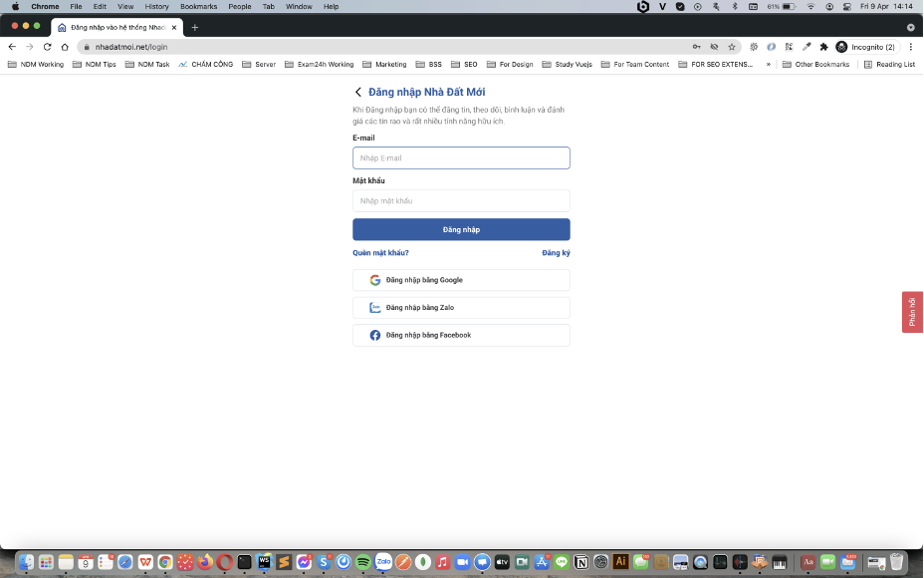The width and height of the screenshot is (924, 578).
Task: Open the Other Bookmarks folder
Action: point(815,65)
